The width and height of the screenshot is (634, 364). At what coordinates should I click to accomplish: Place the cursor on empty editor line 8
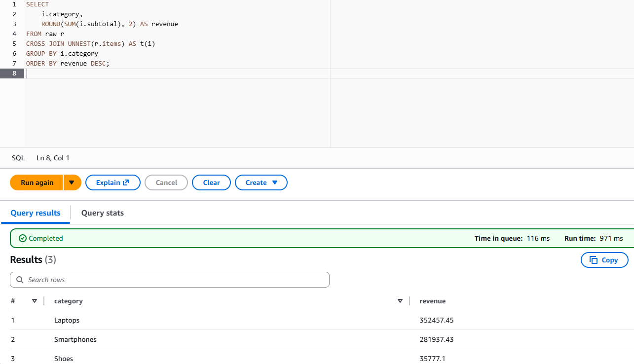(x=148, y=73)
